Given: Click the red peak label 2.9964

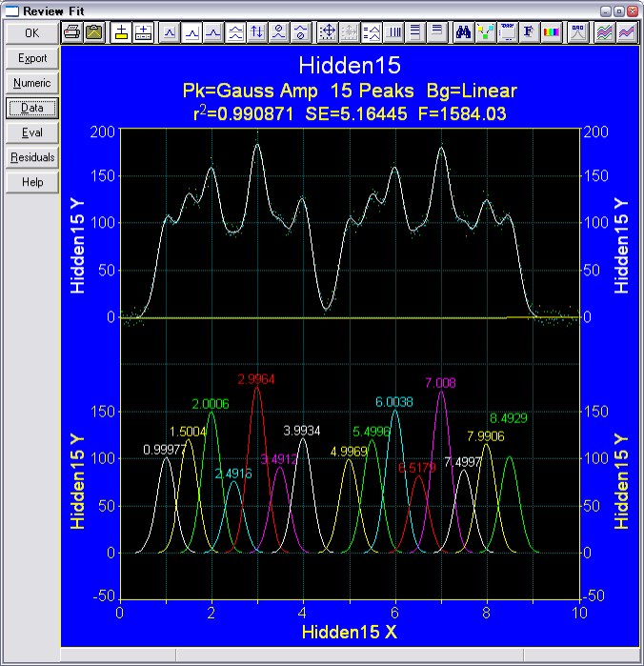Looking at the screenshot, I should coord(255,379).
